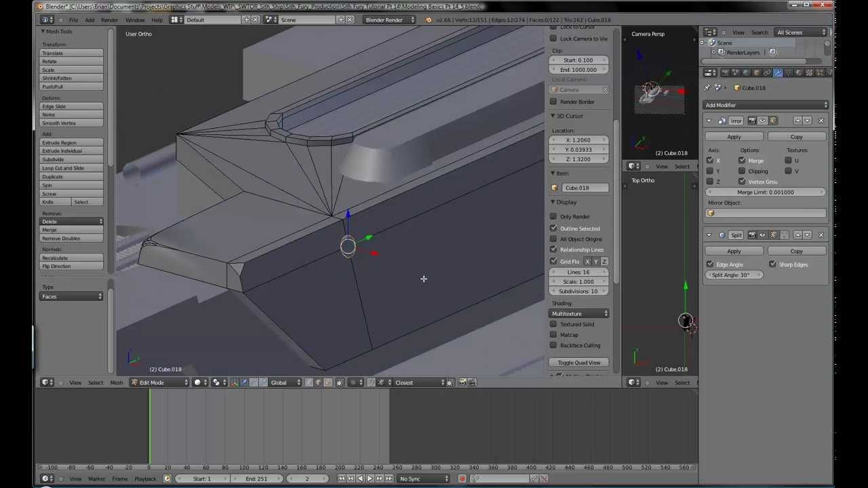Image resolution: width=868 pixels, height=488 pixels.
Task: Open the Window menu
Action: pos(134,20)
